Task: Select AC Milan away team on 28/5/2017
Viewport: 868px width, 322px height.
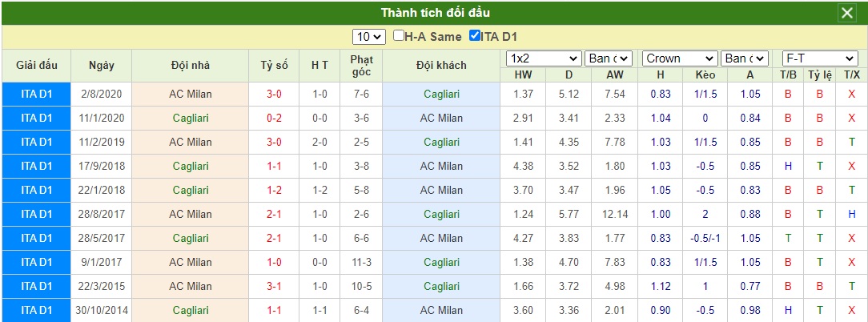Action: (441, 239)
